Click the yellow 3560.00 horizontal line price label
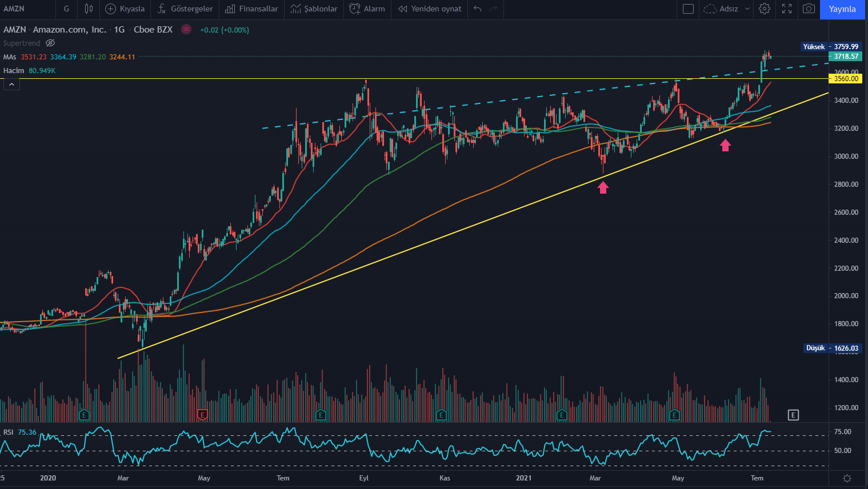The width and height of the screenshot is (868, 489). (x=846, y=79)
